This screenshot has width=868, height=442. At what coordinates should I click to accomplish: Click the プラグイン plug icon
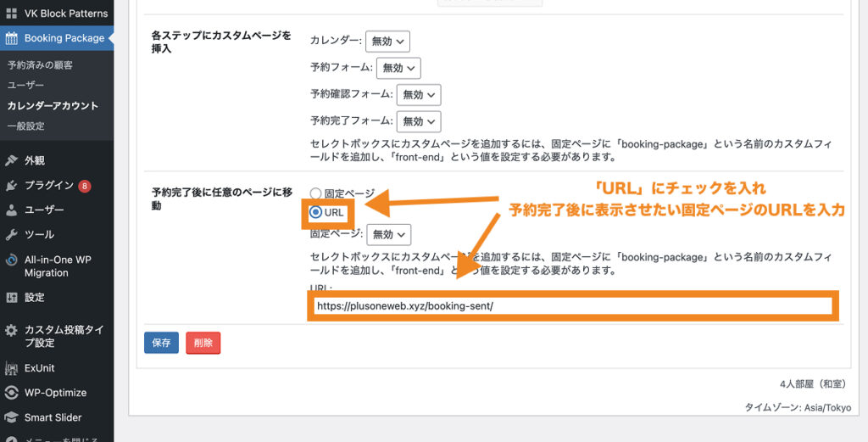[x=12, y=185]
